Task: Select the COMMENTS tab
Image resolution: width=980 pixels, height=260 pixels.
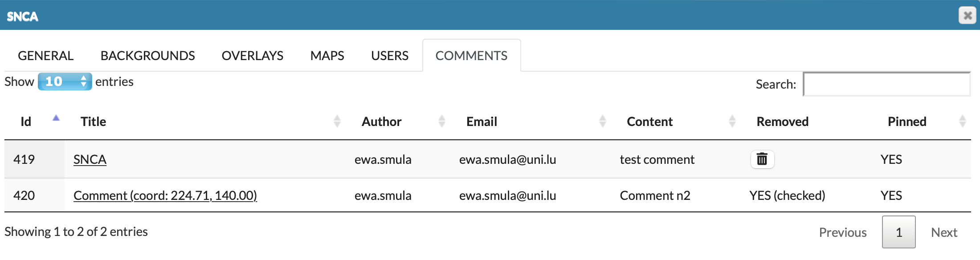Action: (x=471, y=56)
